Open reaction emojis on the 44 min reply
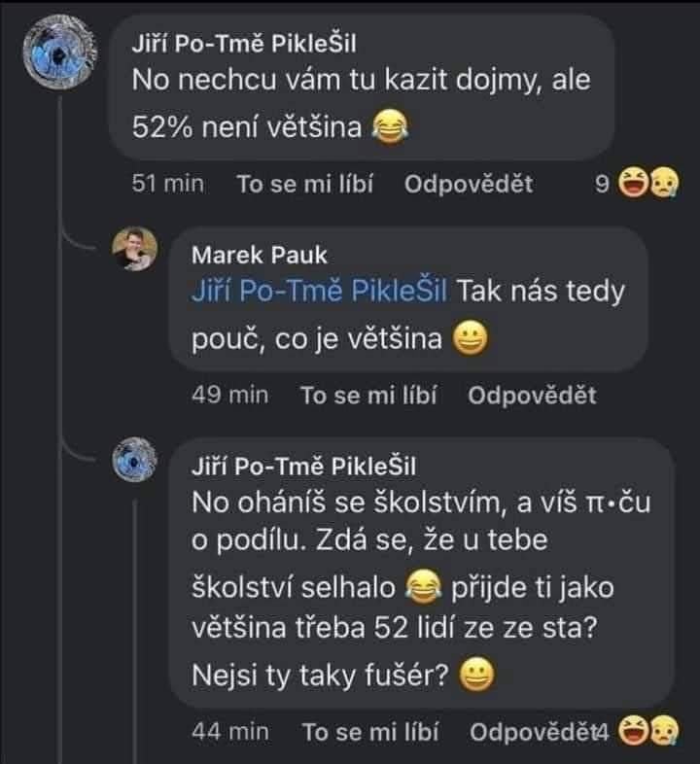Image resolution: width=700 pixels, height=764 pixels. coord(647,731)
